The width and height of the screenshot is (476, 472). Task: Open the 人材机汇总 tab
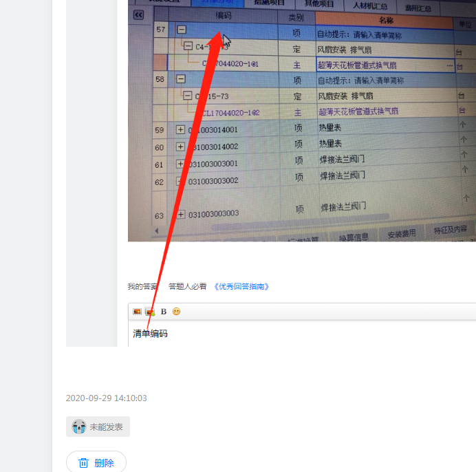(370, 6)
